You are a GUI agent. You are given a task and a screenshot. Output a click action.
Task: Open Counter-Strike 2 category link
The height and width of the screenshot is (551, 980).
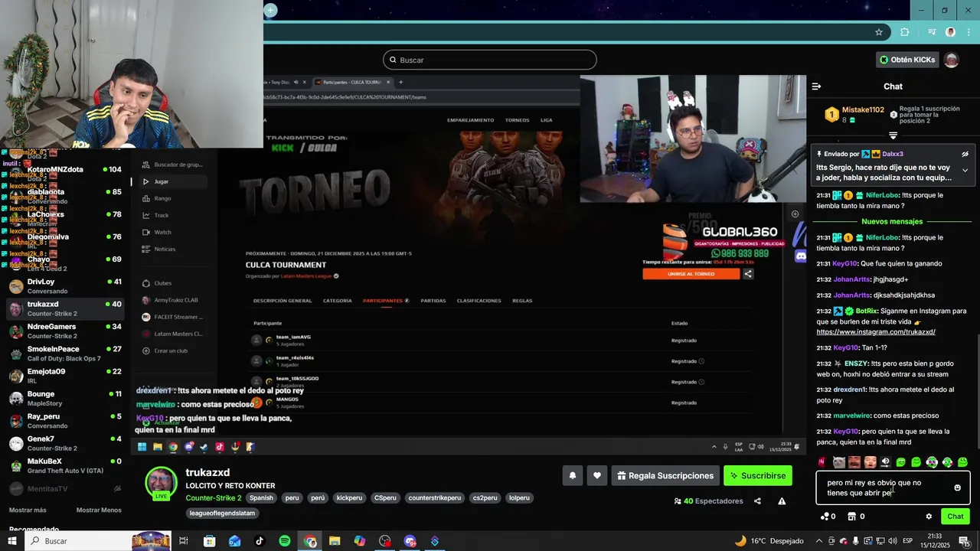[x=214, y=498]
